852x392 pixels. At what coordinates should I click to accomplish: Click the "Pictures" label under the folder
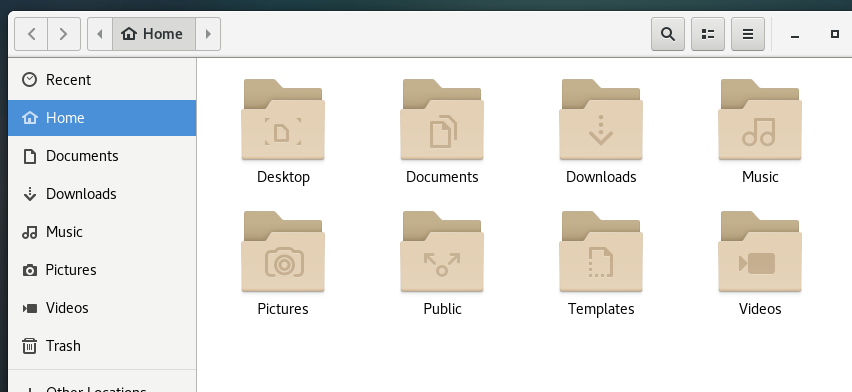point(283,309)
